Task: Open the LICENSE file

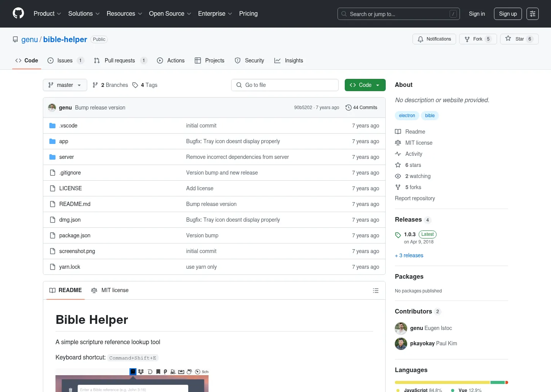Action: pos(70,188)
